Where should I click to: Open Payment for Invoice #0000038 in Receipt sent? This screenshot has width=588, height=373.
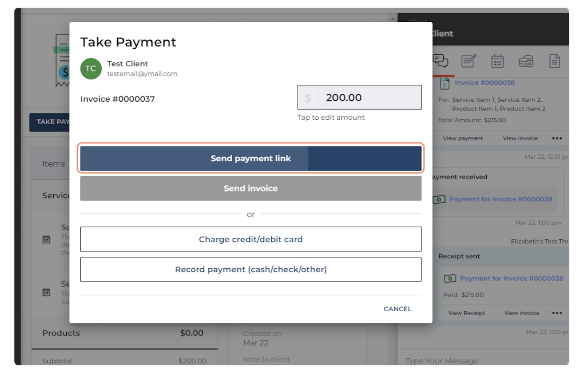coord(512,278)
